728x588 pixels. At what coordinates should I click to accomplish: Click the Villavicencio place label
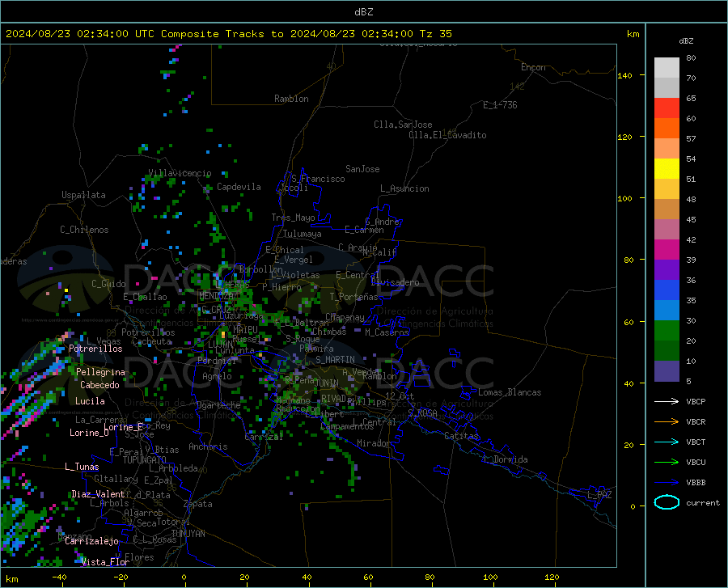180,173
